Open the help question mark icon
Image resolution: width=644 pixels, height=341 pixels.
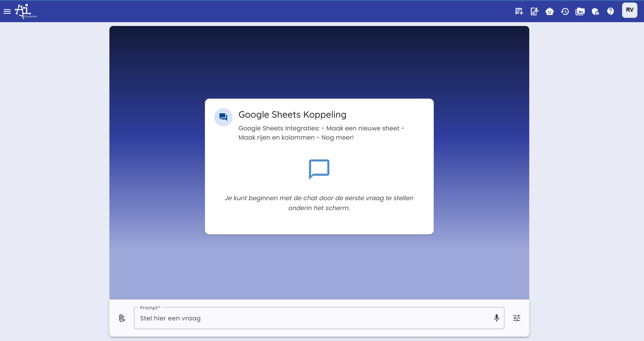610,11
